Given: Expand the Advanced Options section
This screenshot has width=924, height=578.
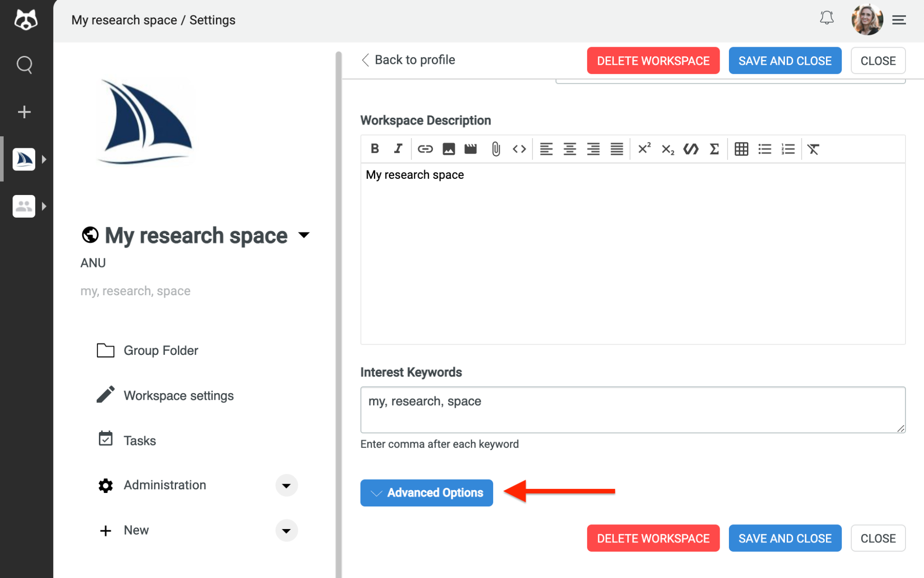Looking at the screenshot, I should tap(426, 493).
